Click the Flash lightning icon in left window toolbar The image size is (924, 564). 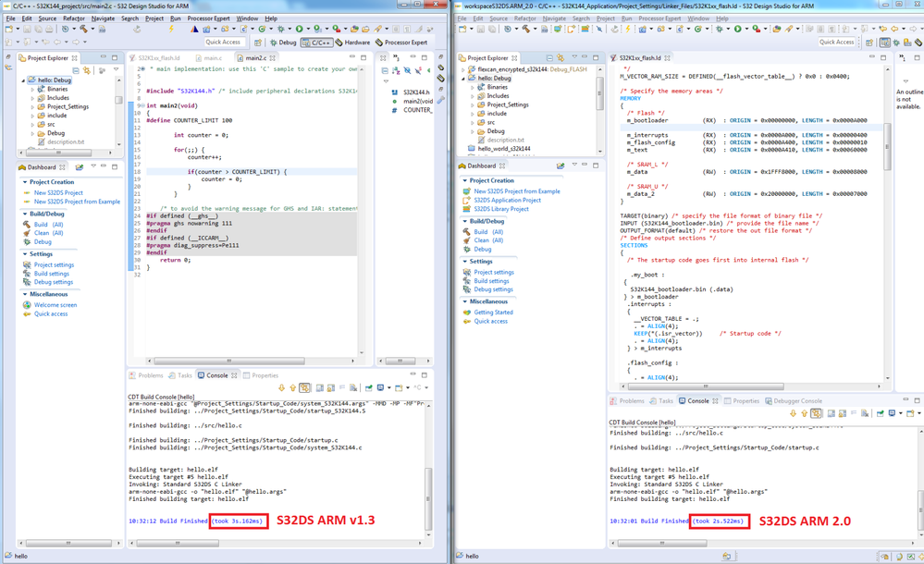click(171, 29)
